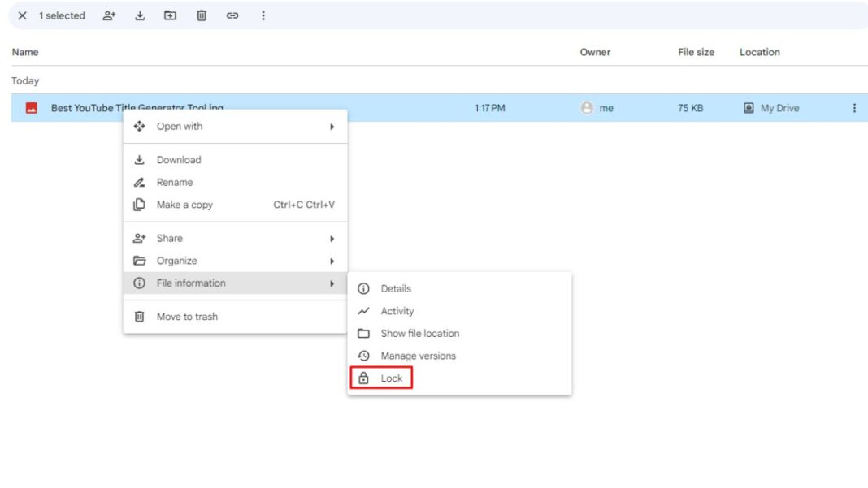
Task: Select Manage versions in the submenu
Action: pos(419,355)
